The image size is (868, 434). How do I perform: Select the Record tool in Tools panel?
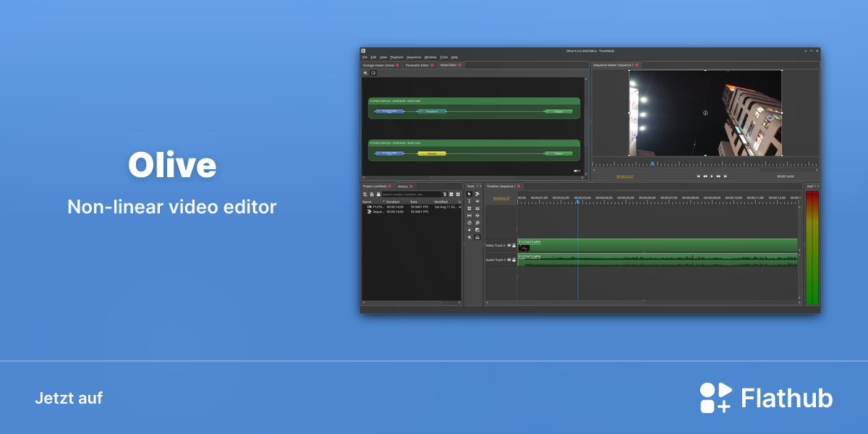click(x=469, y=230)
